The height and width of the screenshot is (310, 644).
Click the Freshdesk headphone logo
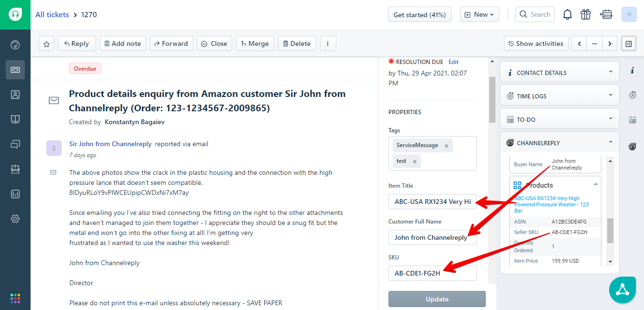pyautogui.click(x=15, y=14)
